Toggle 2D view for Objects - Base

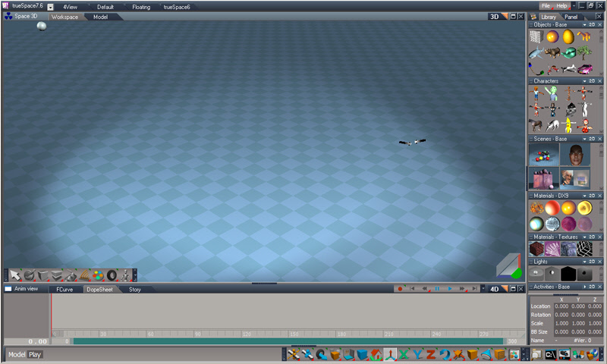click(x=590, y=24)
